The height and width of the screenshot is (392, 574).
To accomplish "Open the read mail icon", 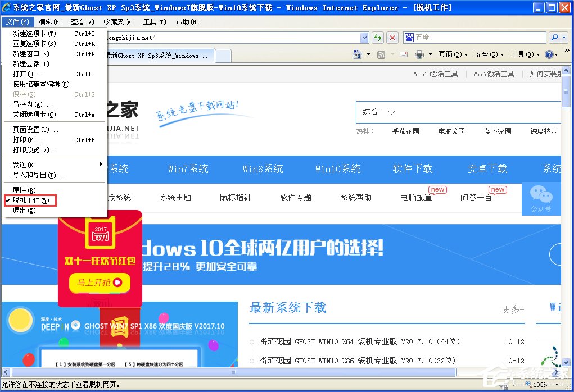I will (x=403, y=54).
